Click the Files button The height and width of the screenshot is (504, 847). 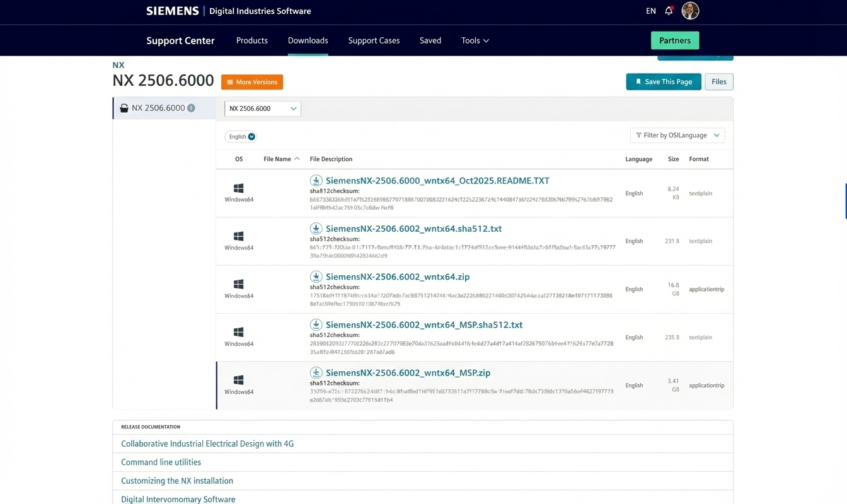(719, 82)
